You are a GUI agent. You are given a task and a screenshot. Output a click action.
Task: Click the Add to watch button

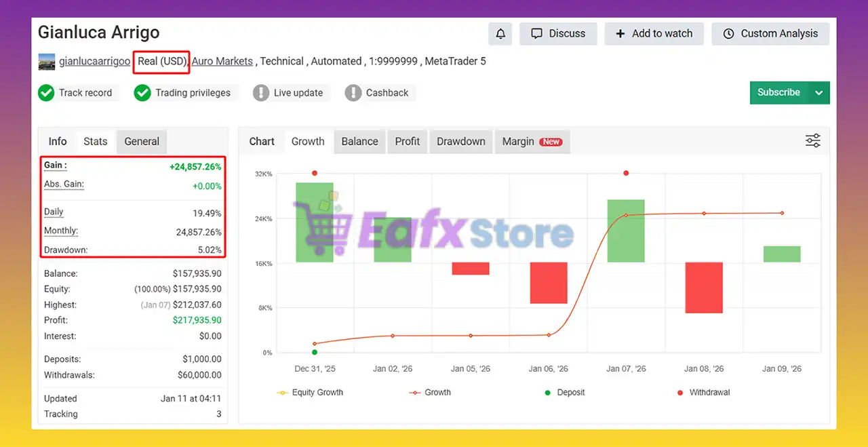[654, 34]
